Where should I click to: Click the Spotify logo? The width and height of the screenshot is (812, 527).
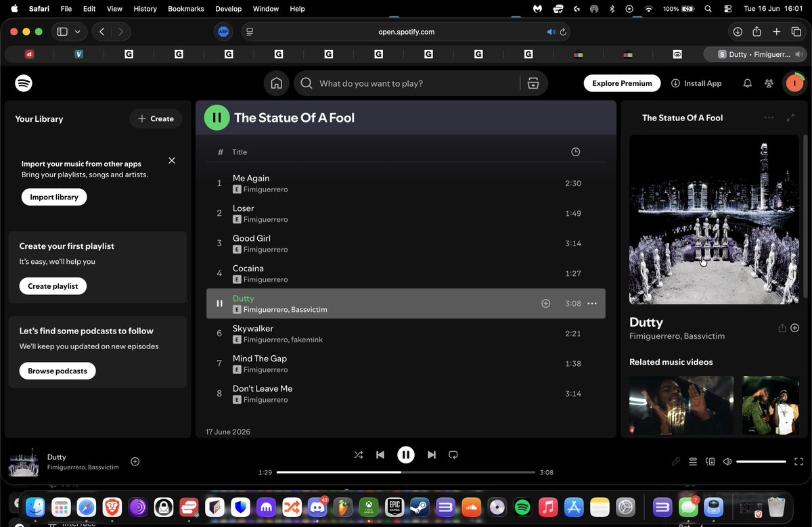pos(24,83)
